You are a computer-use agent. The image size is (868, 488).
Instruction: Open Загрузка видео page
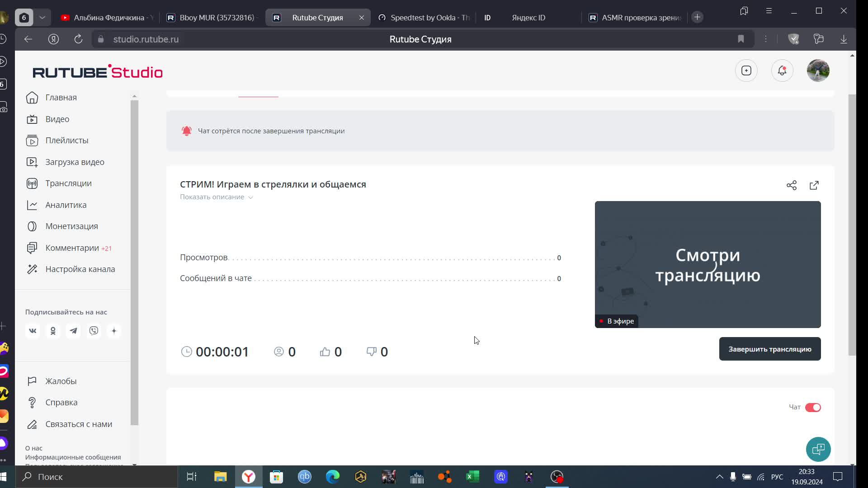click(x=75, y=162)
